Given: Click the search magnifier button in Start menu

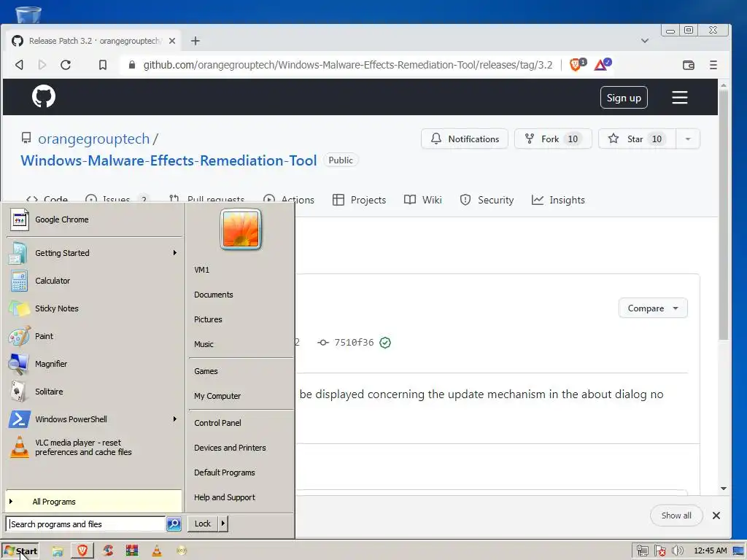Looking at the screenshot, I should click(x=174, y=524).
